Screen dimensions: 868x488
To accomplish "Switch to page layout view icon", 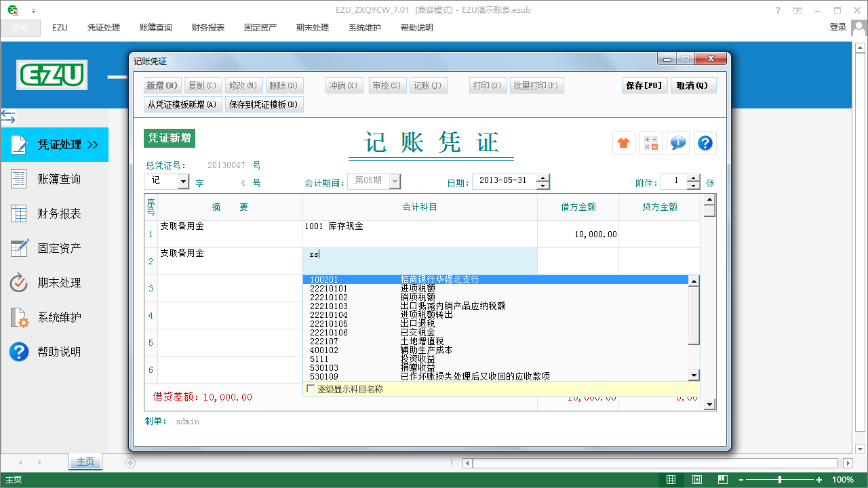I will (697, 479).
